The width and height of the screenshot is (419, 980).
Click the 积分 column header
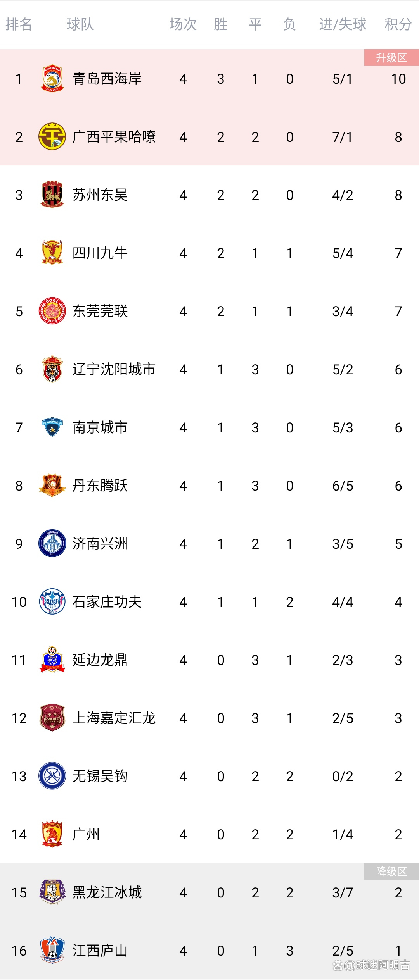click(x=398, y=24)
